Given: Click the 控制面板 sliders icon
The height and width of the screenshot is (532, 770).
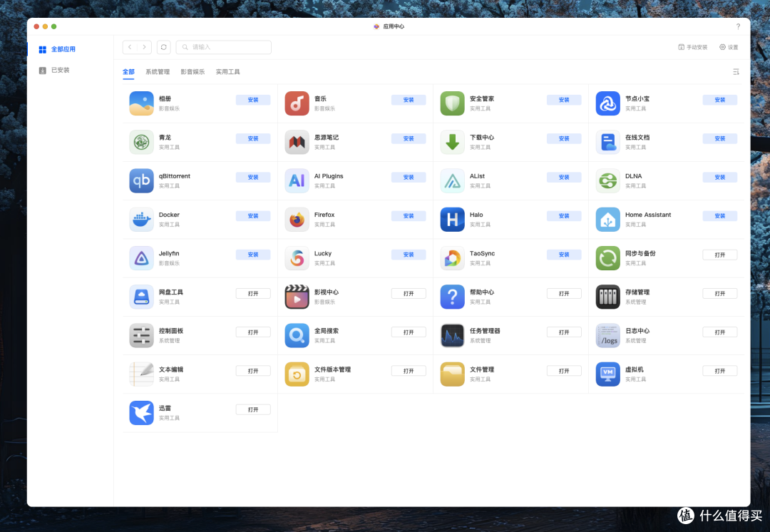Looking at the screenshot, I should pos(141,335).
